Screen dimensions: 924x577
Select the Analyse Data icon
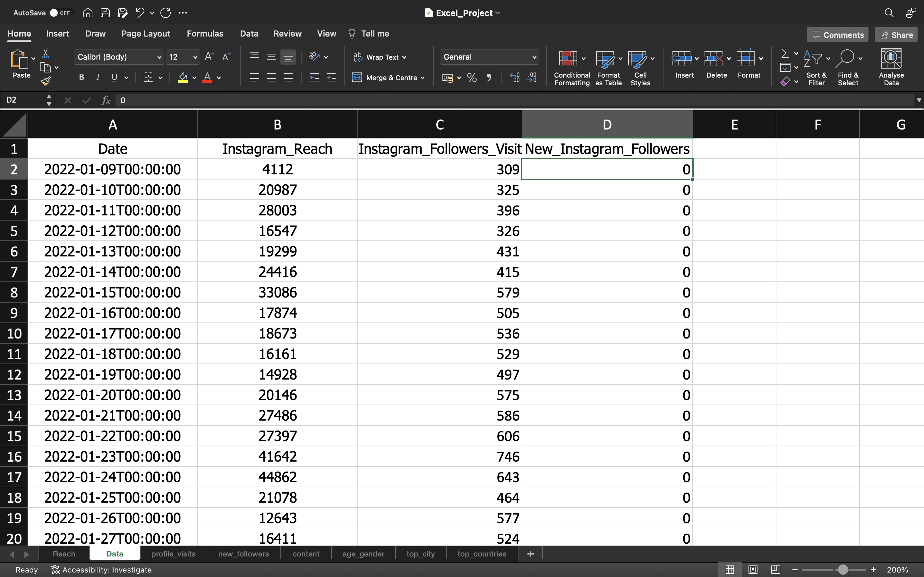click(892, 67)
